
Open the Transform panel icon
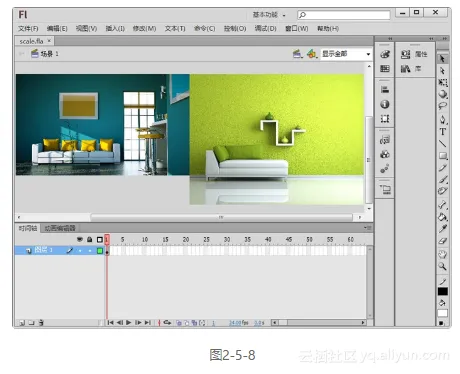385,119
